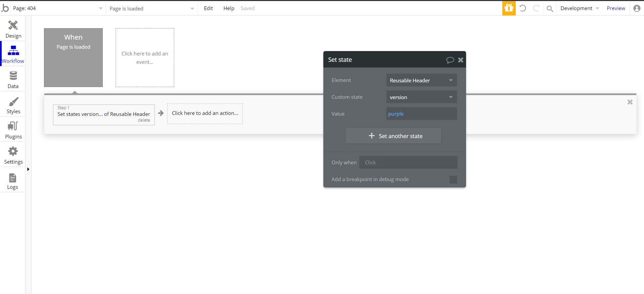Select the 'When Page is loaded' event box

73,57
